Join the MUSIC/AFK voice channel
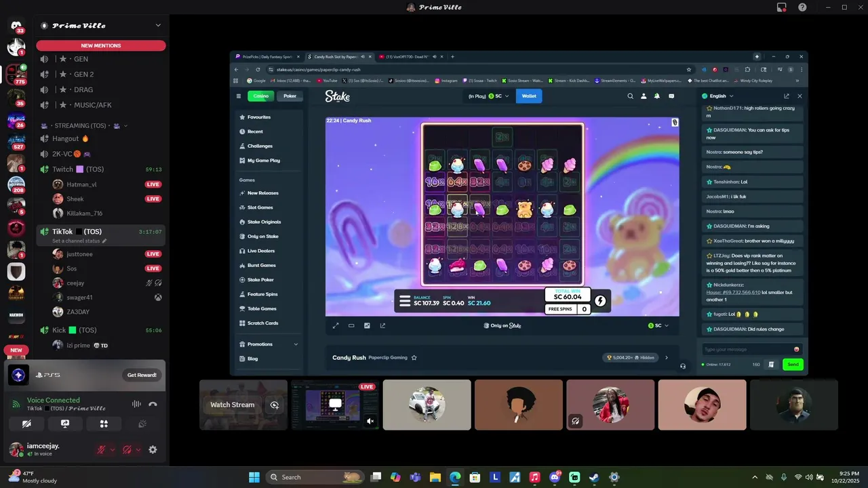The width and height of the screenshot is (868, 488). coord(101,105)
